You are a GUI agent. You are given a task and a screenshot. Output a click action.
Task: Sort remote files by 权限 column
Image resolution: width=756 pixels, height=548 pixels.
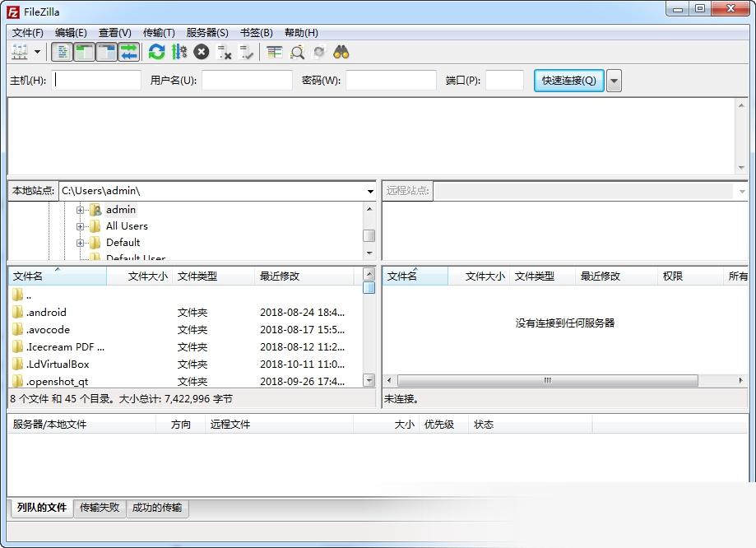pos(689,276)
